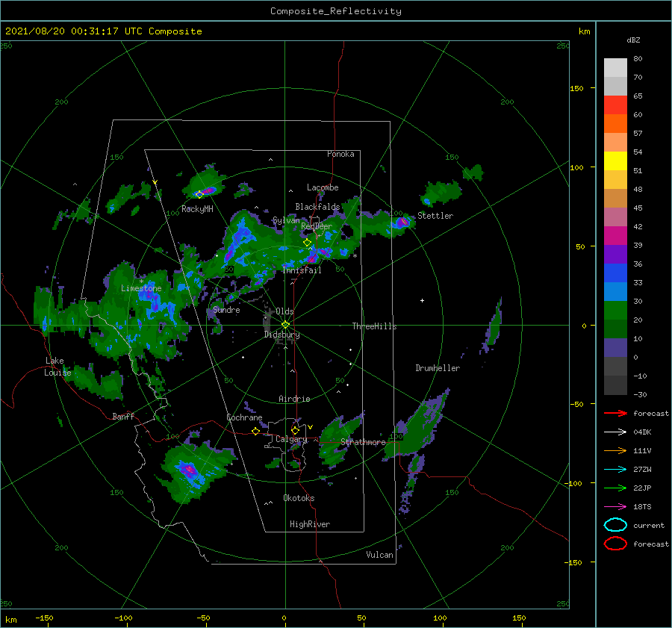This screenshot has width=672, height=628.
Task: Click the Calgary city label
Action: [291, 439]
